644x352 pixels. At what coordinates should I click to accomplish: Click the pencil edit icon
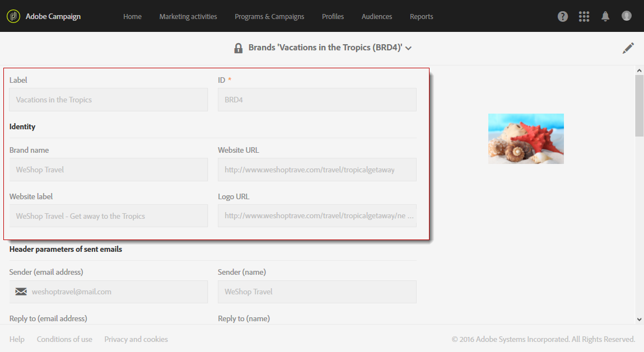(x=628, y=48)
